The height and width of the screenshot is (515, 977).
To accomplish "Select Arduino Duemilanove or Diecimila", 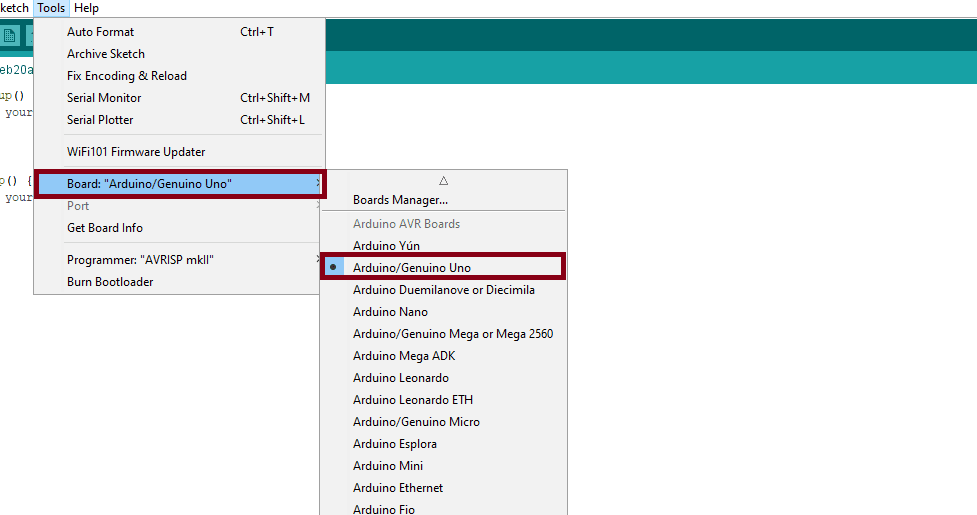I will [443, 290].
